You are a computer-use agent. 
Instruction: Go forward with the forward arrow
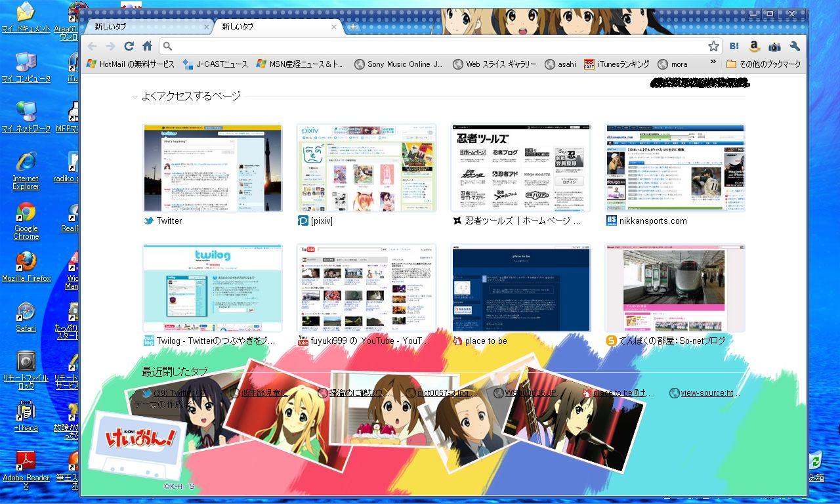[x=110, y=46]
